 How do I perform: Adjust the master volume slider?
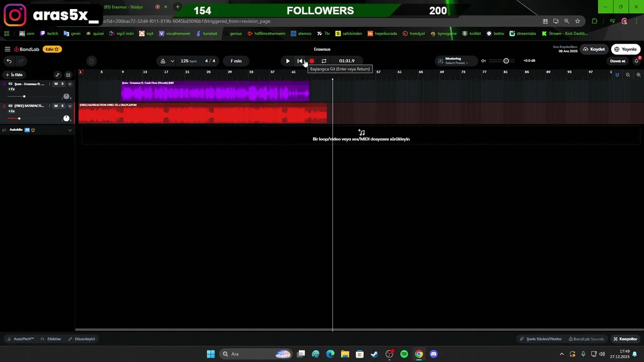click(x=506, y=61)
